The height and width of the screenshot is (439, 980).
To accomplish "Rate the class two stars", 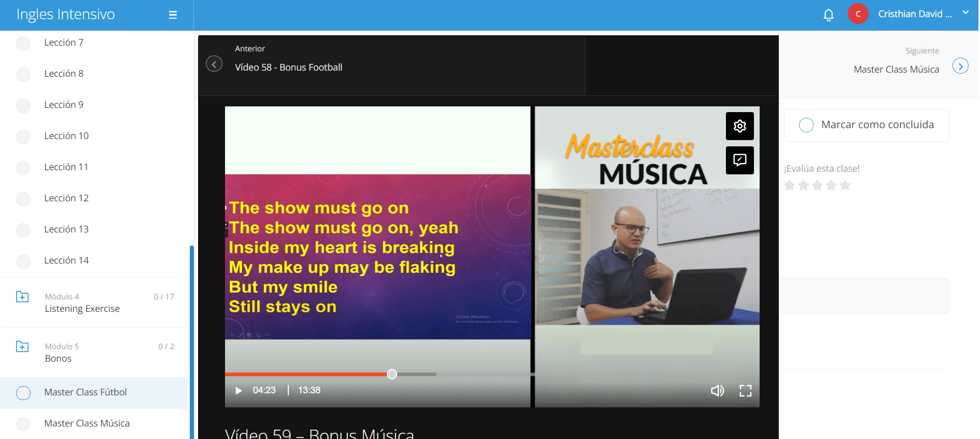I will coord(804,185).
